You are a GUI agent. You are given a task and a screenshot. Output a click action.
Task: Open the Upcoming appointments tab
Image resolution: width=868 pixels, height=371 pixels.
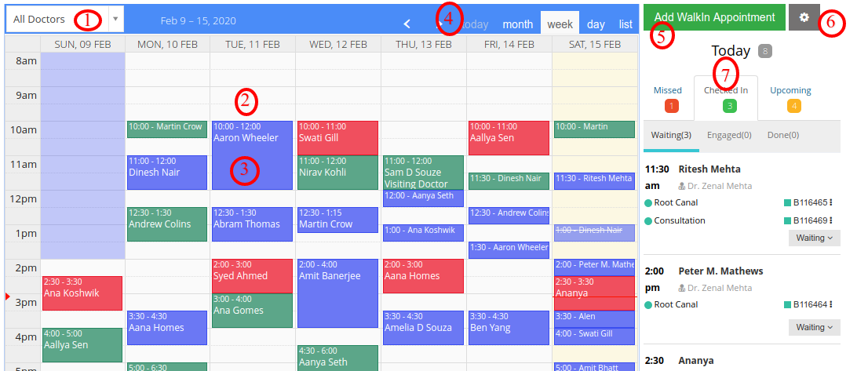[790, 98]
